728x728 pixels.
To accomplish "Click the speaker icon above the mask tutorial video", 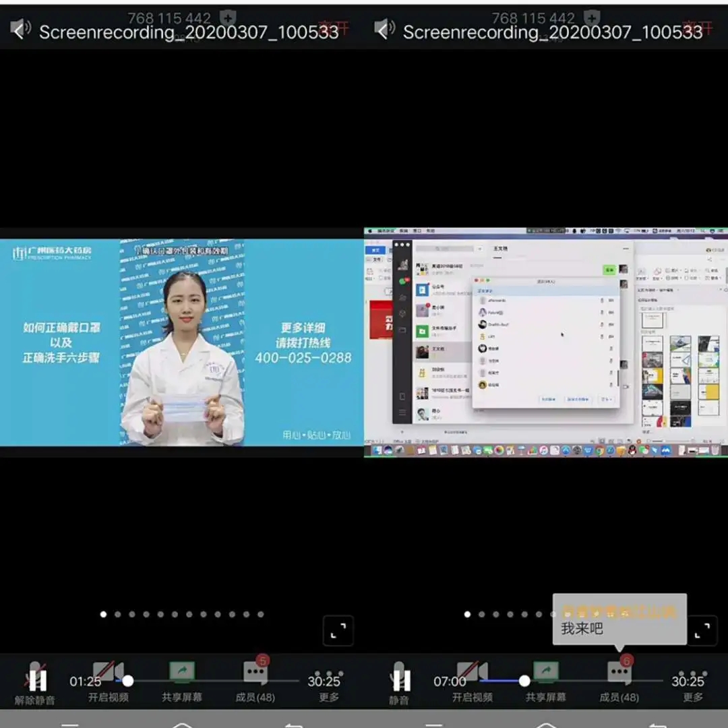I will [20, 28].
